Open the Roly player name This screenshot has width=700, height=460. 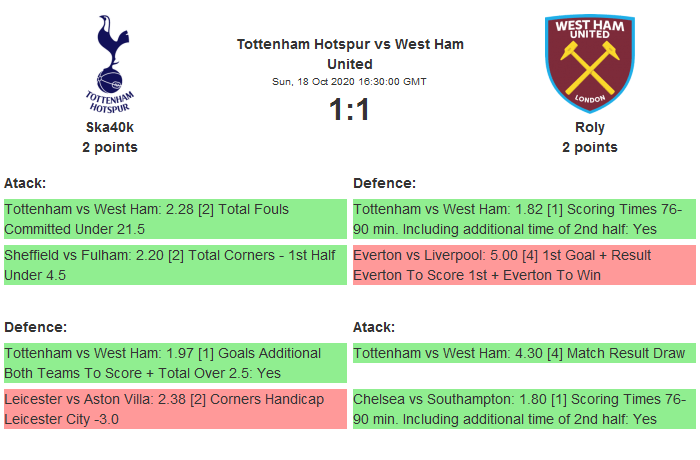(590, 127)
